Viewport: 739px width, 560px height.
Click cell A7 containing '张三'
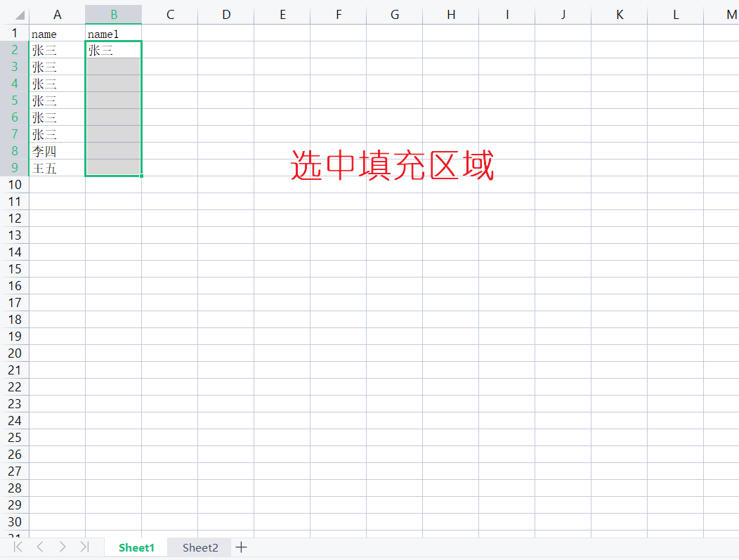point(57,134)
